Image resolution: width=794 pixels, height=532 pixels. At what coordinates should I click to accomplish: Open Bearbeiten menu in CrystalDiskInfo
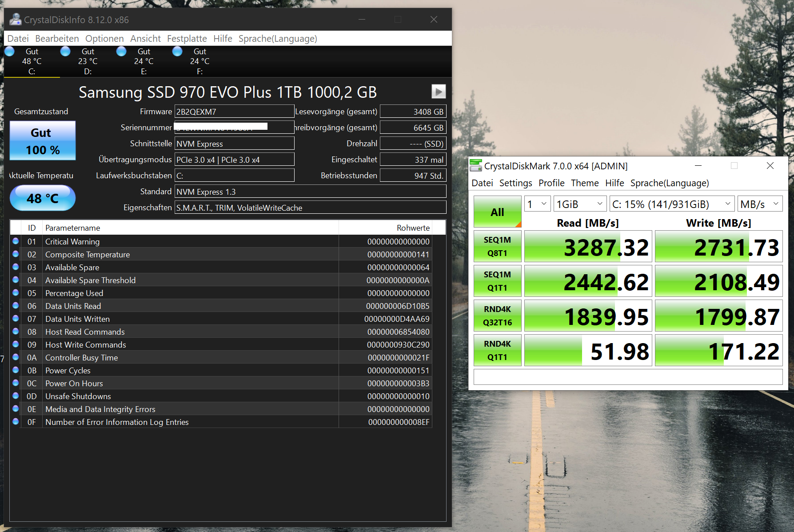pos(57,39)
